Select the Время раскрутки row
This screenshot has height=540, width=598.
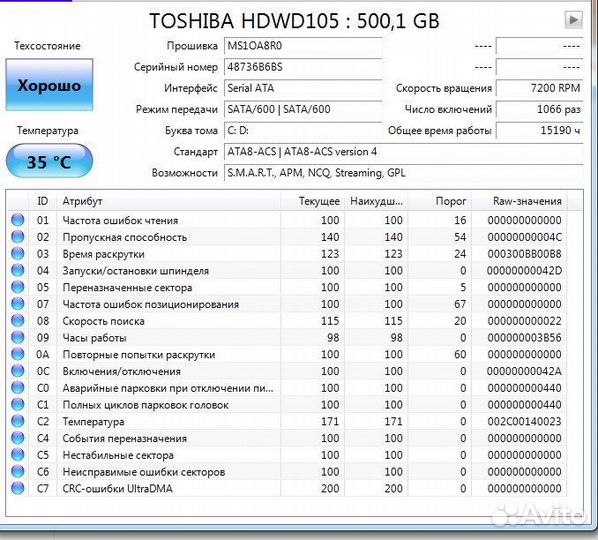[x=287, y=254]
